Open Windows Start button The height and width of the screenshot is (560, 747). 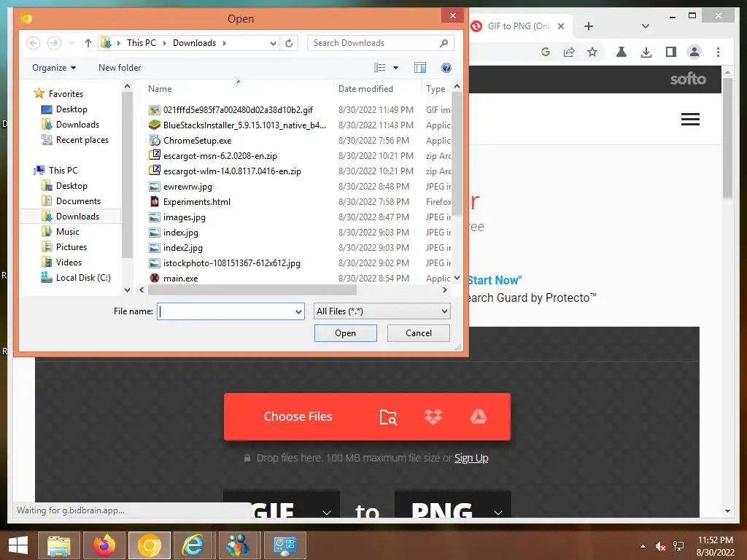tap(18, 545)
